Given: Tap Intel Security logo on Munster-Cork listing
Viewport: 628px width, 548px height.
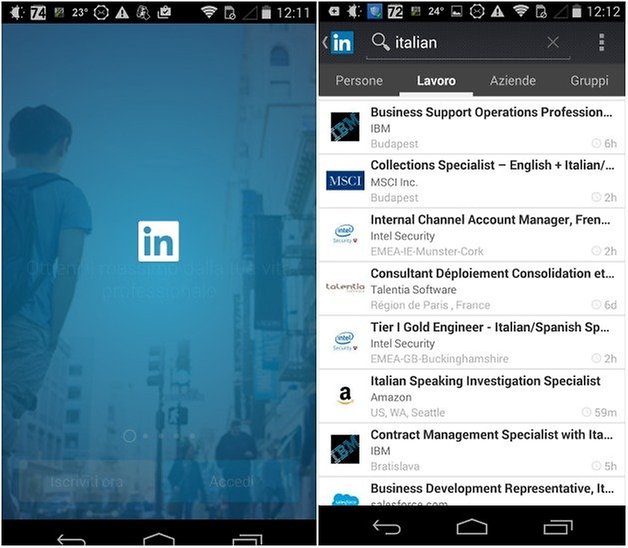Looking at the screenshot, I should [x=345, y=234].
